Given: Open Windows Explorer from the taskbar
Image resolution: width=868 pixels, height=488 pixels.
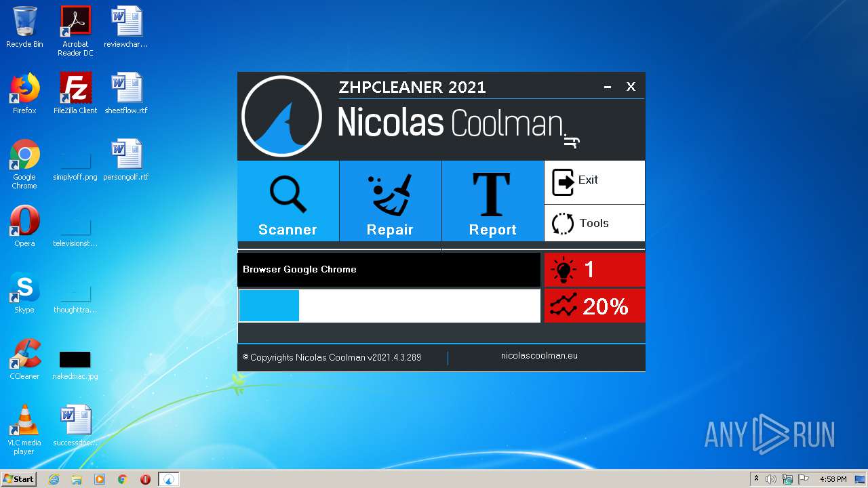Looking at the screenshot, I should pyautogui.click(x=77, y=479).
